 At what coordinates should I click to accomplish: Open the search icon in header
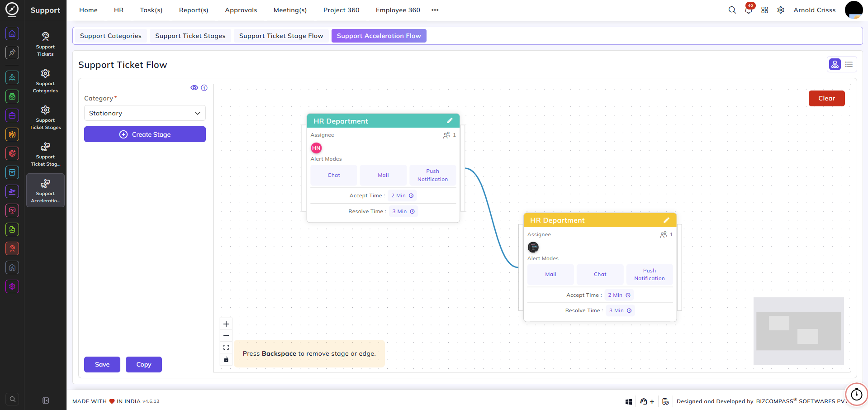(x=732, y=10)
